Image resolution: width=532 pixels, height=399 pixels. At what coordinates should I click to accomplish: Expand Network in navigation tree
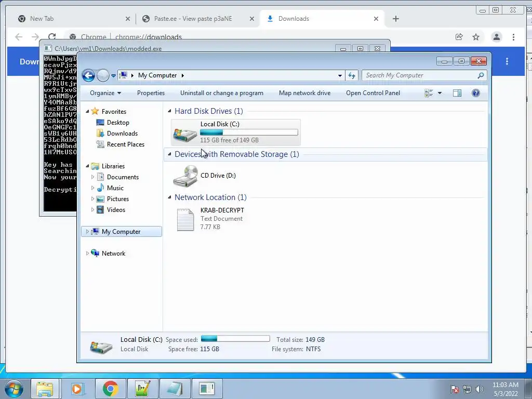point(87,253)
